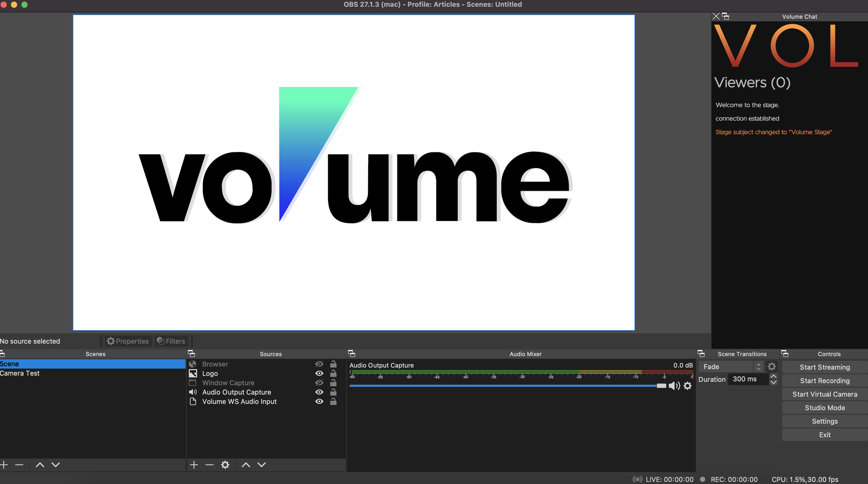Lock the Audio Output Capture source
The width and height of the screenshot is (868, 484).
pos(333,392)
